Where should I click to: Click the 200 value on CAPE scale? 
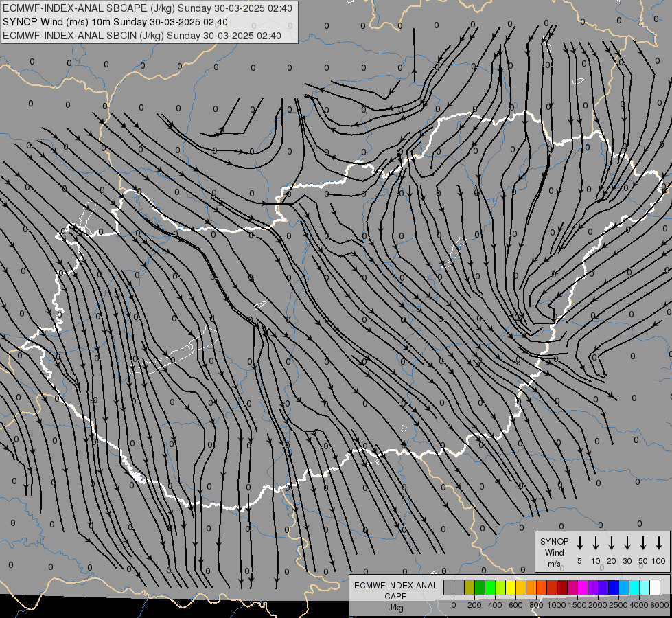[474, 605]
